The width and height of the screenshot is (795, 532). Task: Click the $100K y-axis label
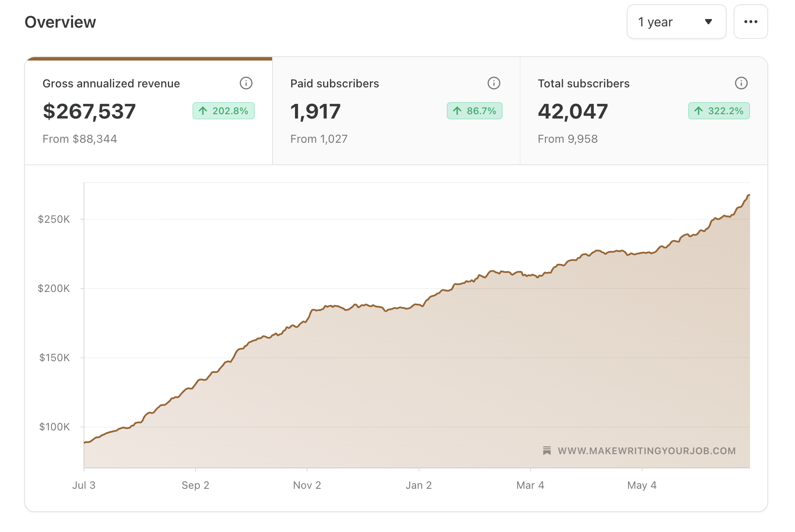point(54,427)
